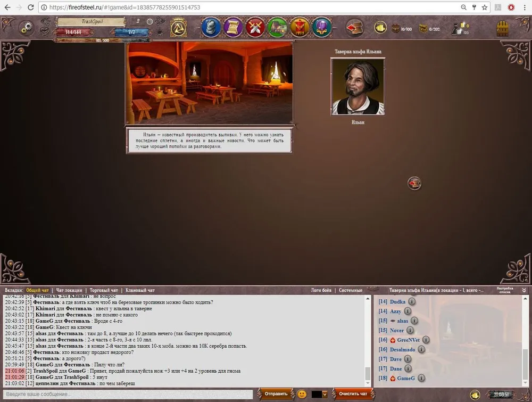This screenshot has width=532, height=402.
Task: Click player name Desalmado in list
Action: [x=402, y=349]
